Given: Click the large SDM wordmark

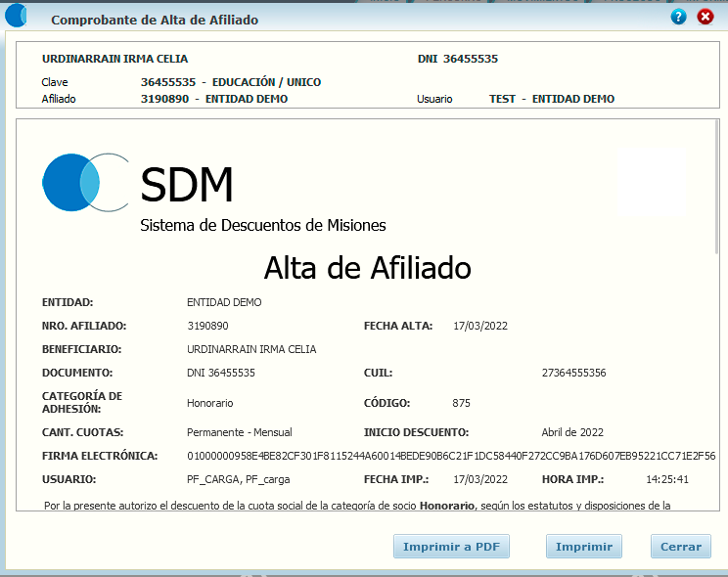Looking at the screenshot, I should tap(186, 185).
